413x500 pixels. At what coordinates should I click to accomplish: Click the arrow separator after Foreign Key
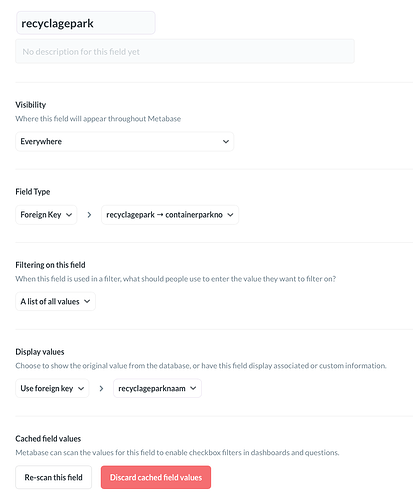(89, 215)
